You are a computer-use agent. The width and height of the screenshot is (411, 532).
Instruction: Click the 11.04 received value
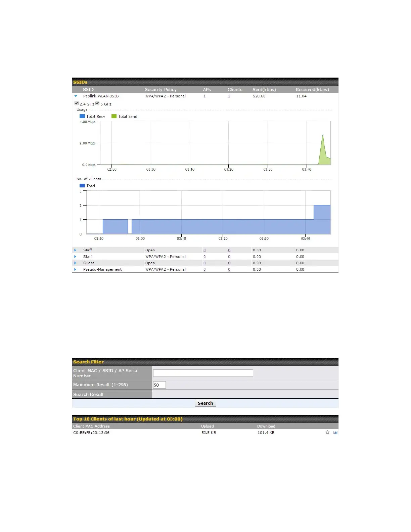pos(301,96)
